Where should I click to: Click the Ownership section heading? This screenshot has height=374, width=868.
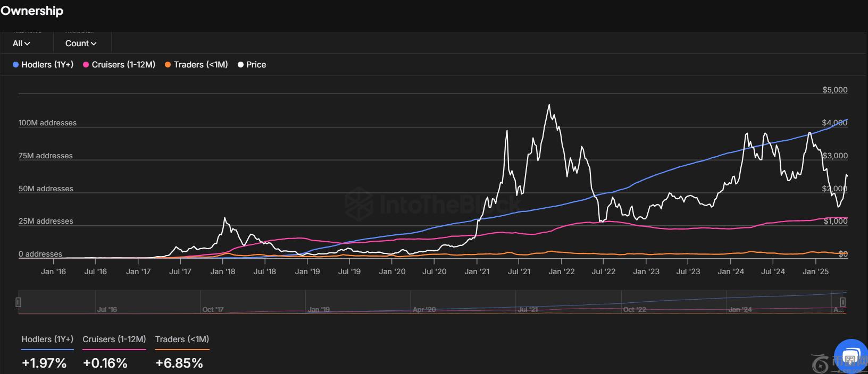tap(32, 11)
